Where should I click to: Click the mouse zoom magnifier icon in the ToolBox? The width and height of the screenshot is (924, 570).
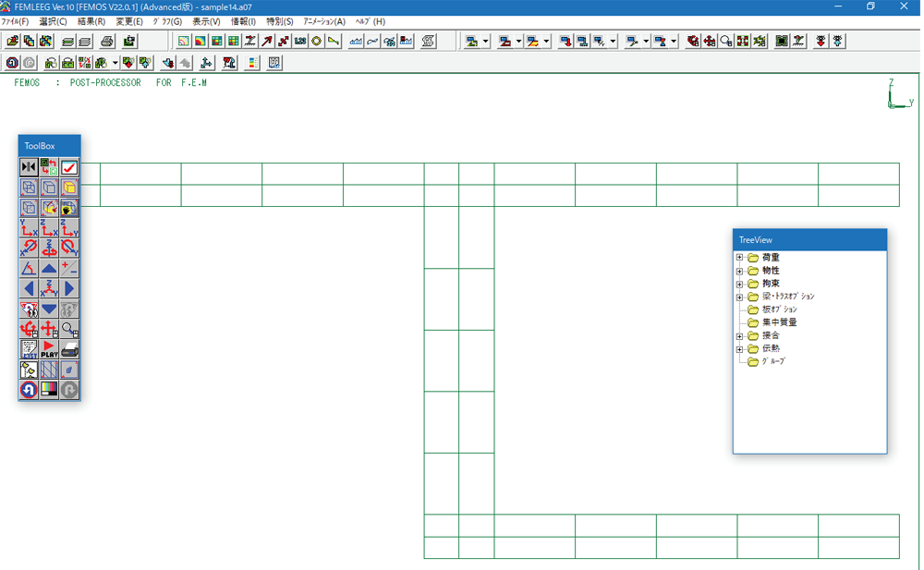[x=69, y=329]
